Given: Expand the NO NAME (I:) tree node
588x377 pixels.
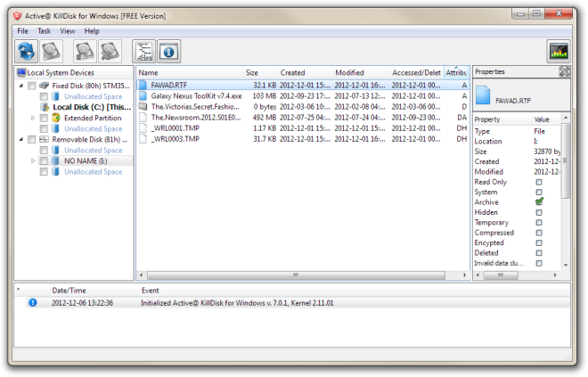Looking at the screenshot, I should 34,161.
